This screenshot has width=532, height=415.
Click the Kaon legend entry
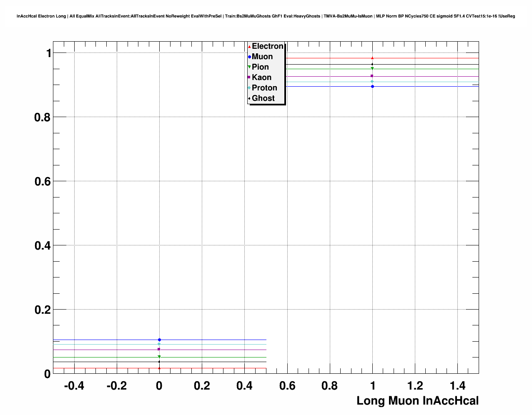pos(260,77)
